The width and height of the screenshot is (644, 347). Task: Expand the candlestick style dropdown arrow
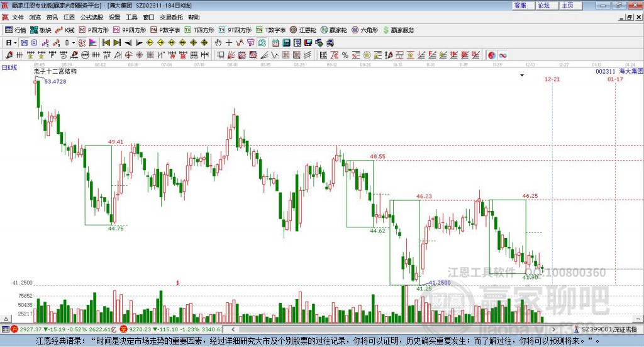click(74, 43)
